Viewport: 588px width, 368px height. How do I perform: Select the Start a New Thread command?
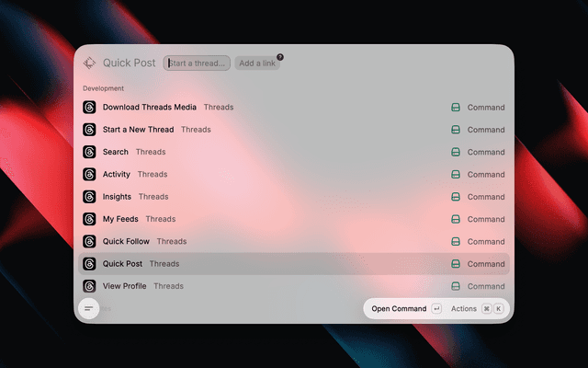click(294, 130)
